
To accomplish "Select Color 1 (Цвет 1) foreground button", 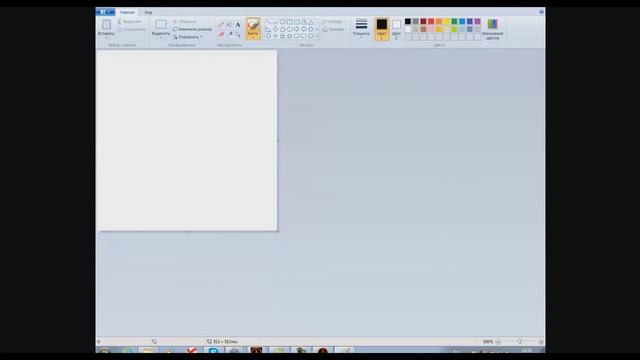I will click(x=382, y=29).
